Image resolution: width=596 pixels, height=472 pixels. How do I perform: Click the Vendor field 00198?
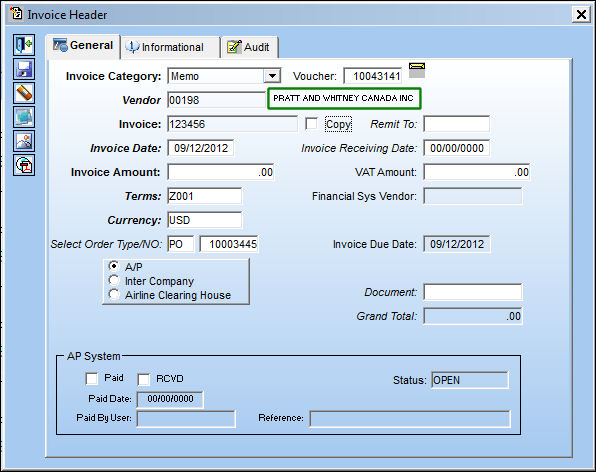[x=217, y=100]
